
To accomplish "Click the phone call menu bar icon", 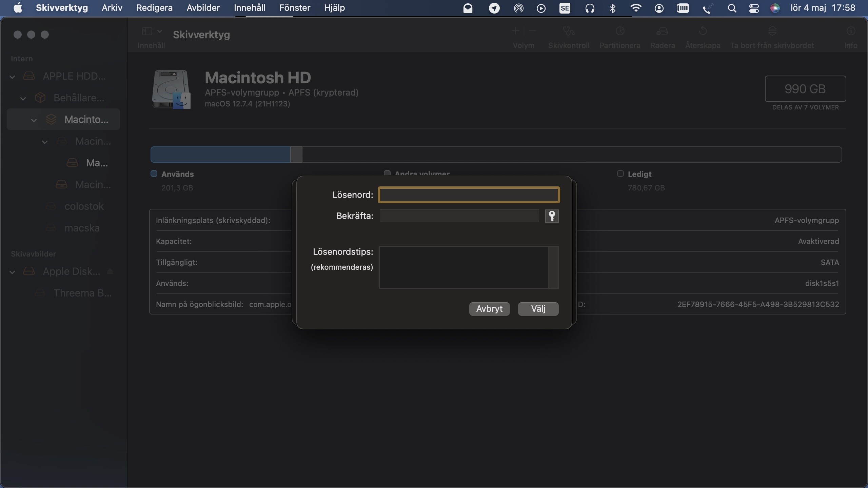I will (x=707, y=8).
